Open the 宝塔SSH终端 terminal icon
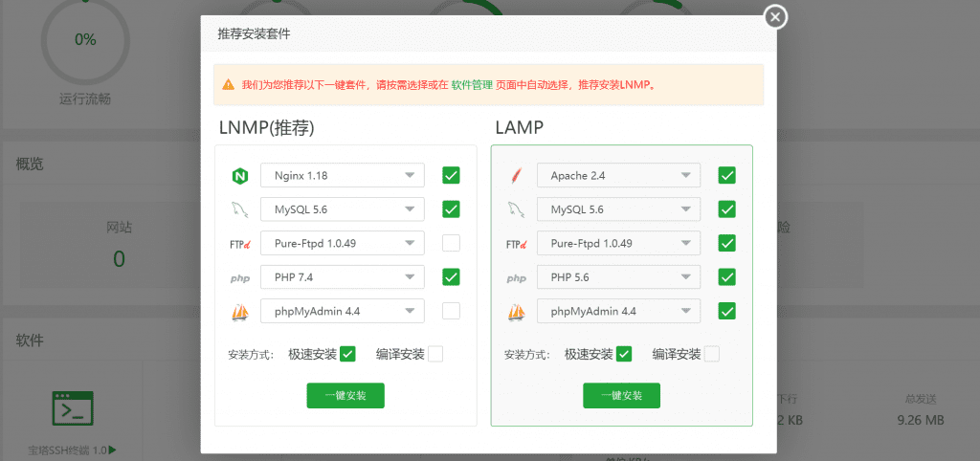Image resolution: width=980 pixels, height=461 pixels. (x=73, y=407)
